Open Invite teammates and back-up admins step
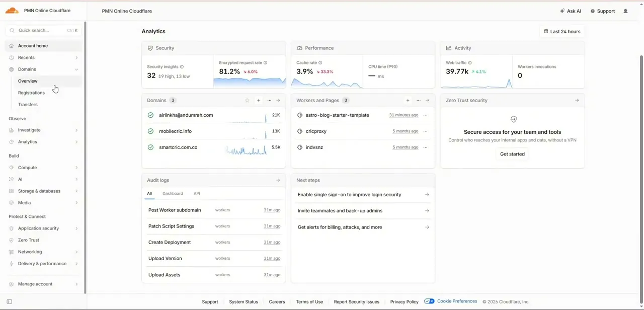The width and height of the screenshot is (644, 310). (x=363, y=211)
